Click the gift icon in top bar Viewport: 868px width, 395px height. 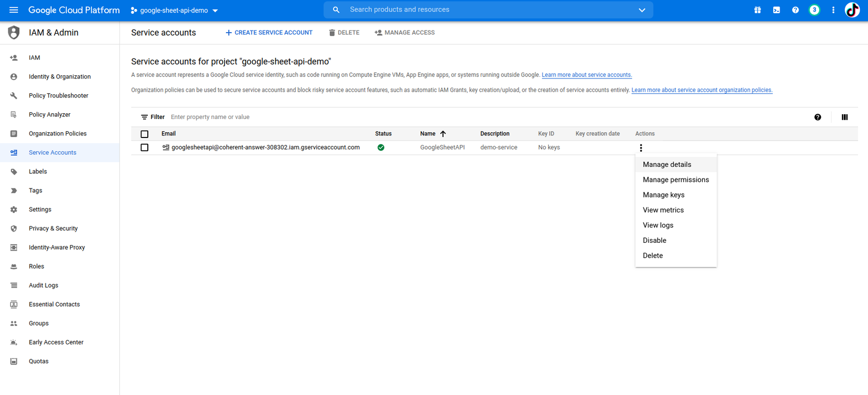pyautogui.click(x=758, y=10)
